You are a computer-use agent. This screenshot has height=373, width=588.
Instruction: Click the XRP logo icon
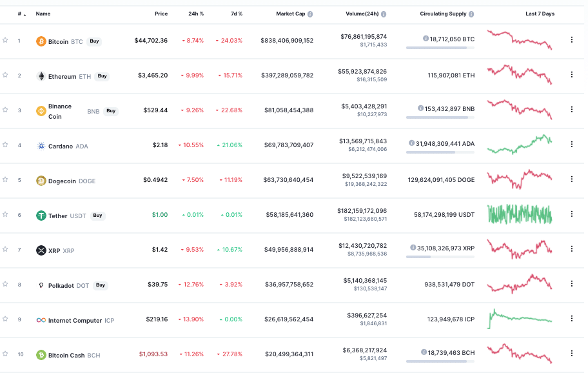(x=41, y=250)
